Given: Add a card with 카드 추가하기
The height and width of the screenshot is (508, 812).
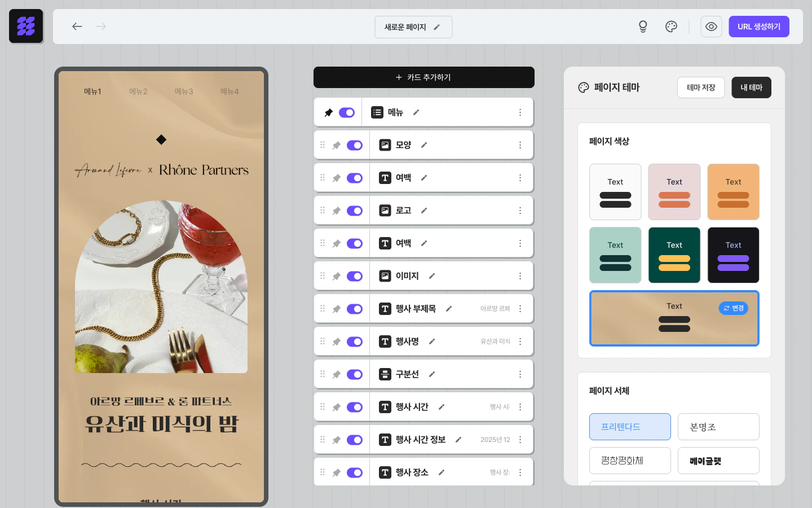Looking at the screenshot, I should coord(424,77).
